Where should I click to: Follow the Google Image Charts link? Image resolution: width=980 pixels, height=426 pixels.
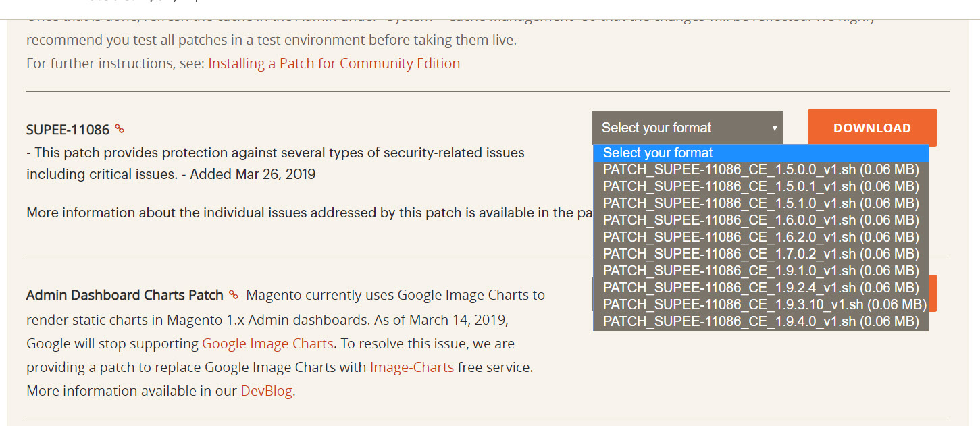[x=267, y=344]
